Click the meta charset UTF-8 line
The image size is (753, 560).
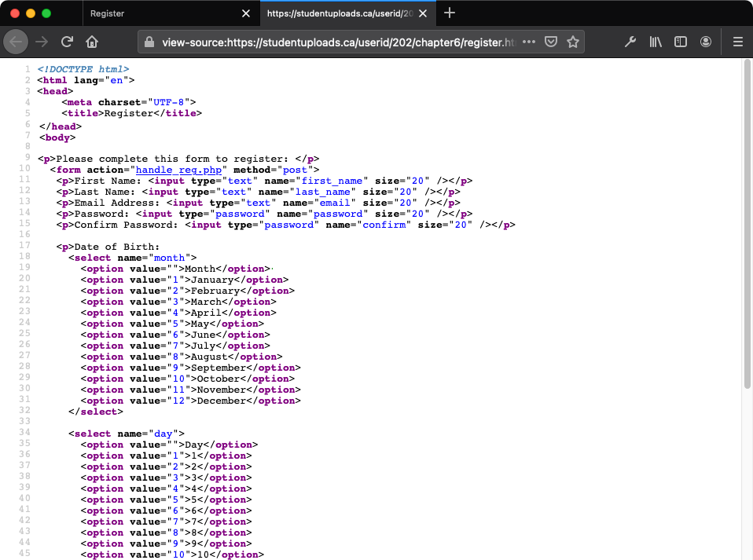(x=129, y=102)
